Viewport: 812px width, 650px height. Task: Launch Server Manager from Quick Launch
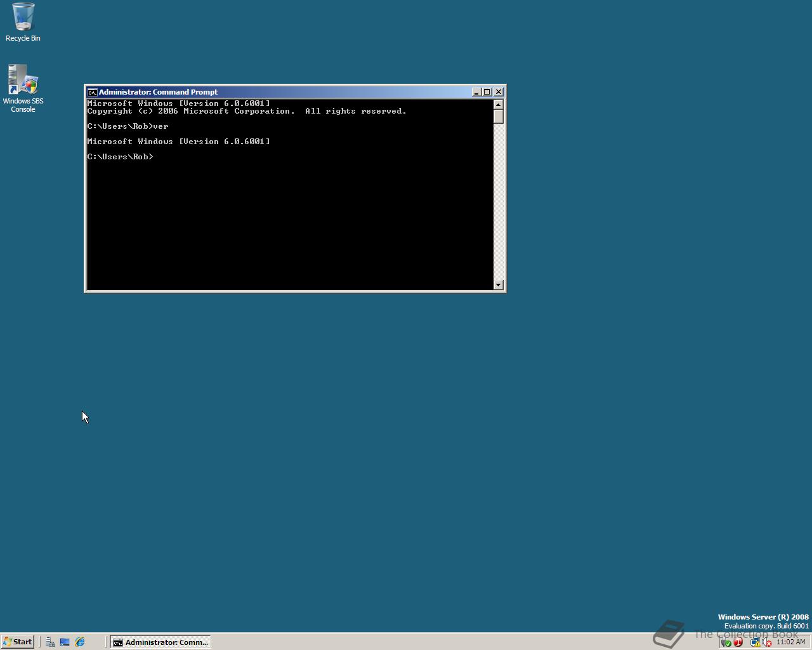50,642
